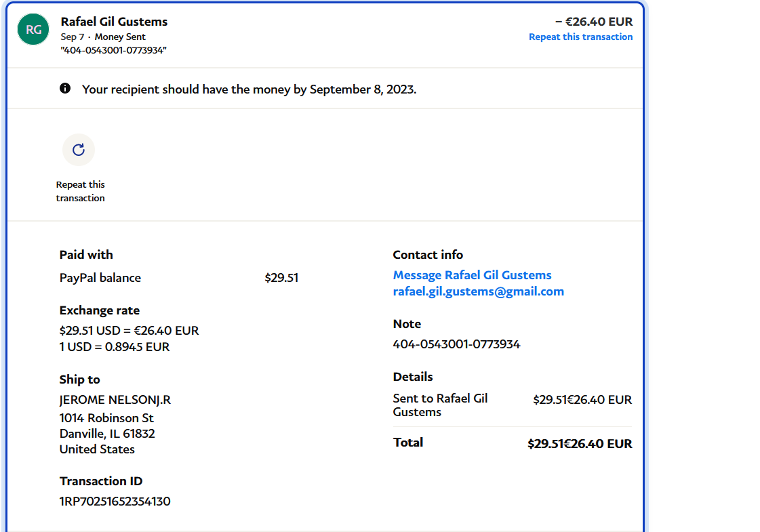Image resolution: width=760 pixels, height=532 pixels.
Task: Click the info icon beside recipient notice
Action: pyautogui.click(x=65, y=88)
